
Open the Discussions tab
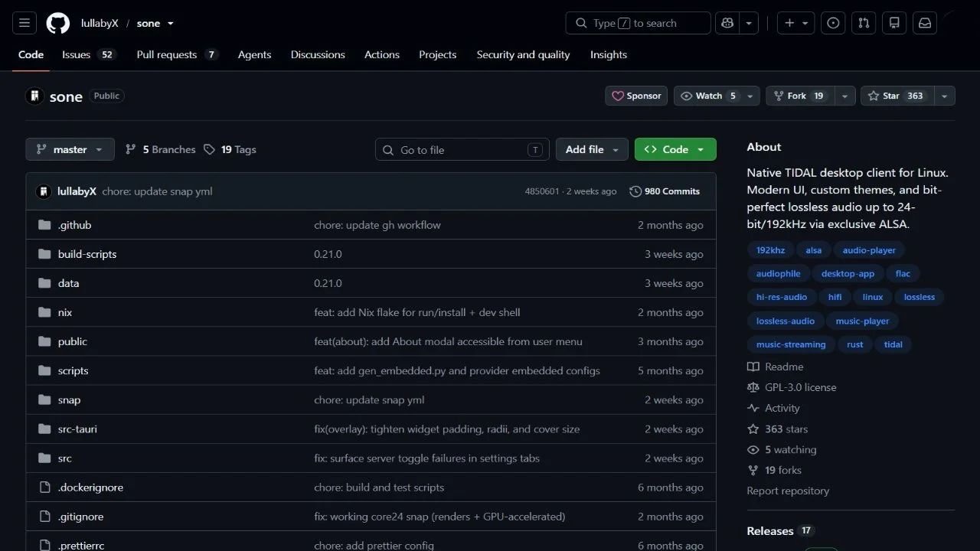pyautogui.click(x=318, y=54)
